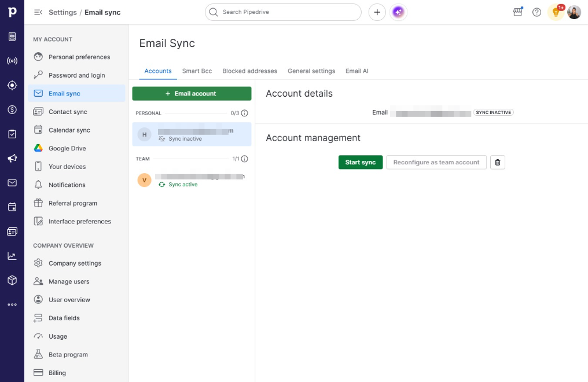Open Password and login settings
The image size is (588, 382).
76,75
